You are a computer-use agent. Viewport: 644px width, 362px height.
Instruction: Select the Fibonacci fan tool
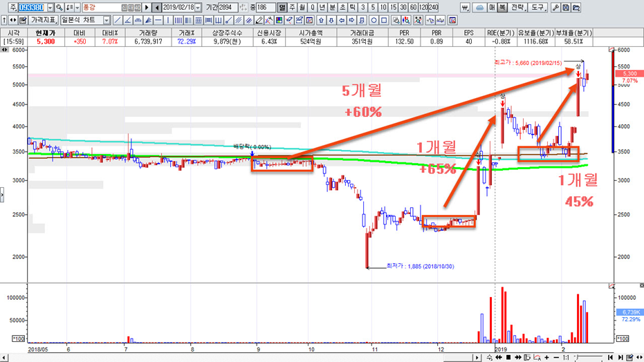[148, 19]
